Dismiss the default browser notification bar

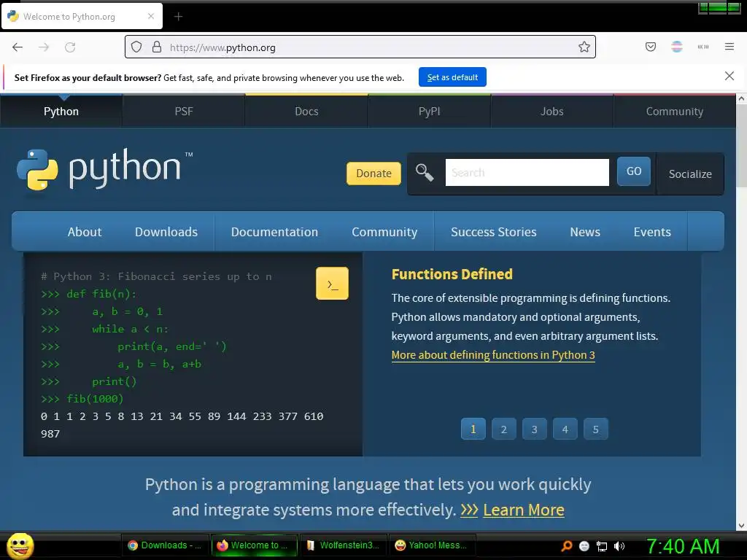coord(729,76)
